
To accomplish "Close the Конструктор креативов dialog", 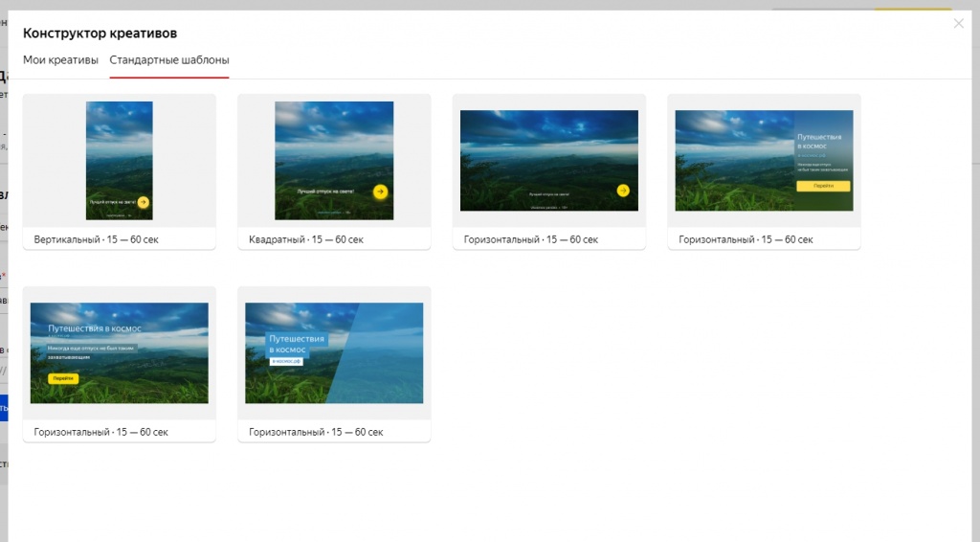I will click(x=958, y=23).
